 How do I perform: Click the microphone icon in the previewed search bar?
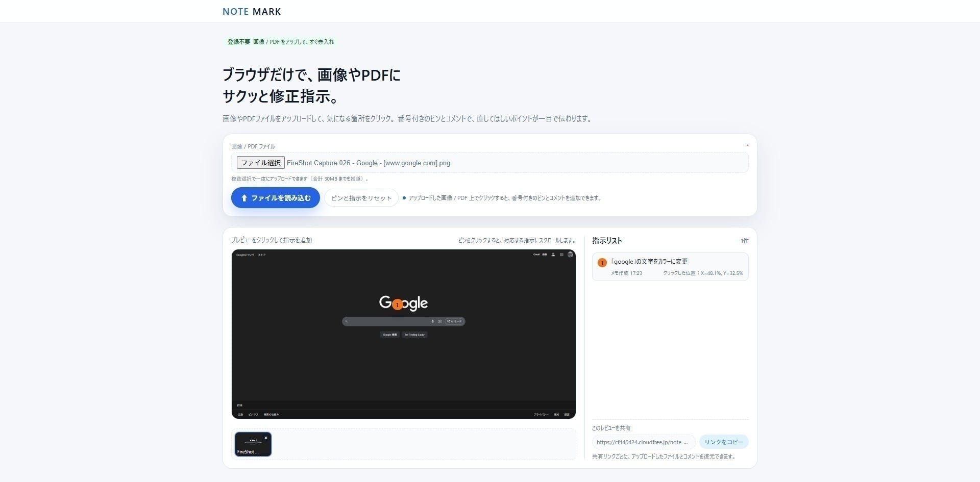pos(433,321)
